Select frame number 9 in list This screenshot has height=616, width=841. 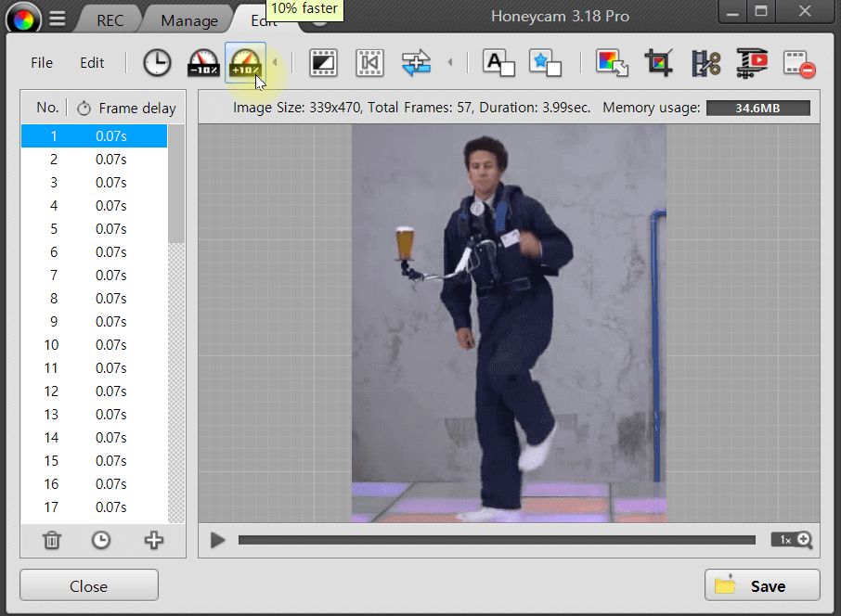pos(94,322)
